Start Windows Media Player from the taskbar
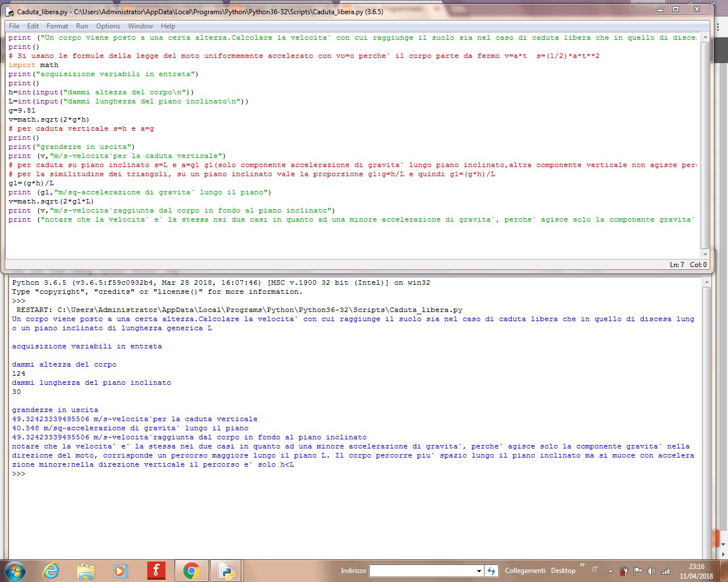This screenshot has width=728, height=582. coord(121,571)
